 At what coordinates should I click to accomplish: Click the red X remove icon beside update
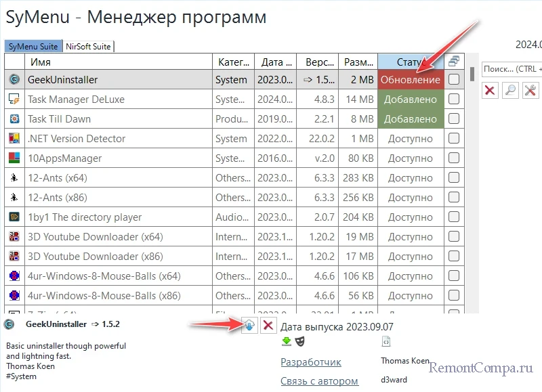[268, 325]
